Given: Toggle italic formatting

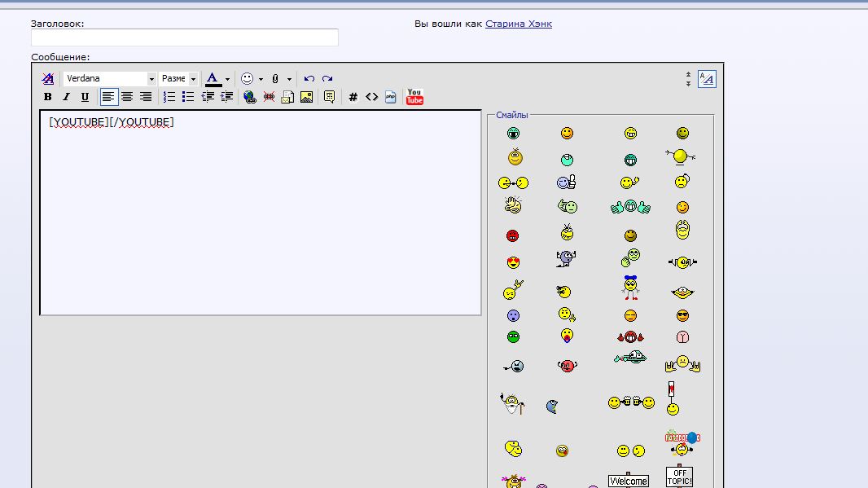Looking at the screenshot, I should pos(66,97).
